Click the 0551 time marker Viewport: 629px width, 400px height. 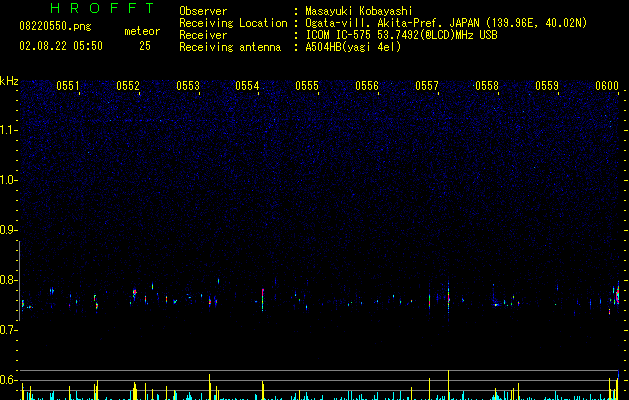[x=67, y=86]
